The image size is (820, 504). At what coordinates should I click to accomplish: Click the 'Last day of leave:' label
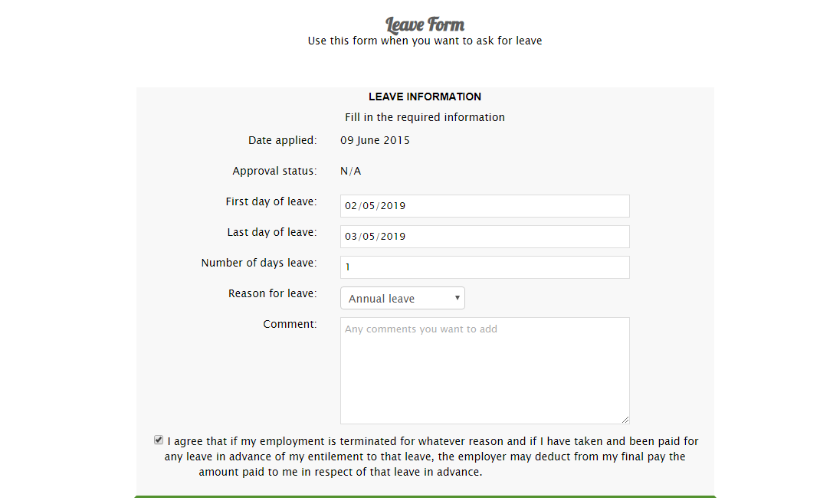[272, 232]
